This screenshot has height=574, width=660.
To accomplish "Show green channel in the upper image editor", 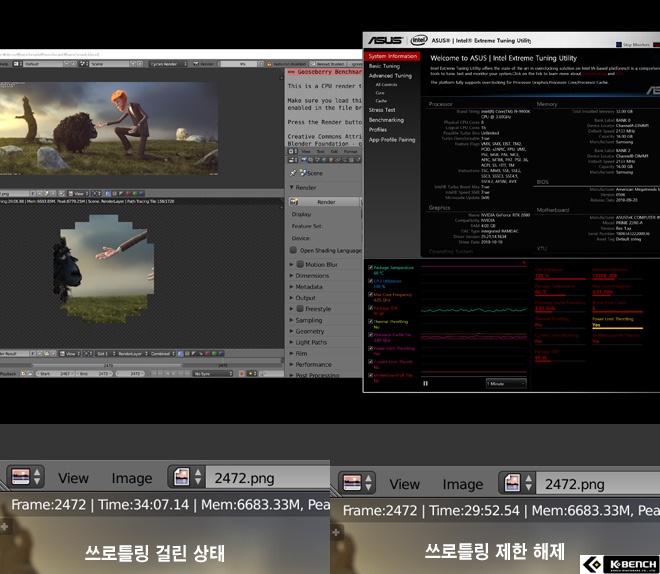I will pyautogui.click(x=134, y=194).
